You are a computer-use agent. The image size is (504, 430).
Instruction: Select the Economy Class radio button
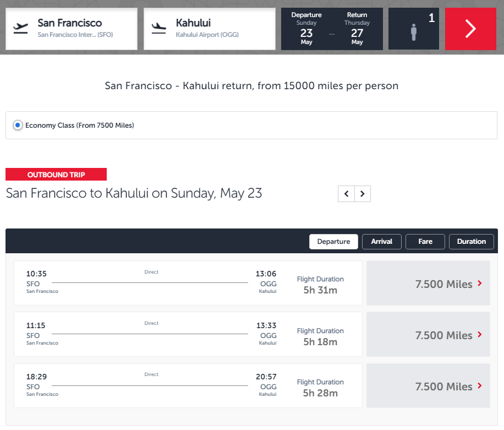17,125
